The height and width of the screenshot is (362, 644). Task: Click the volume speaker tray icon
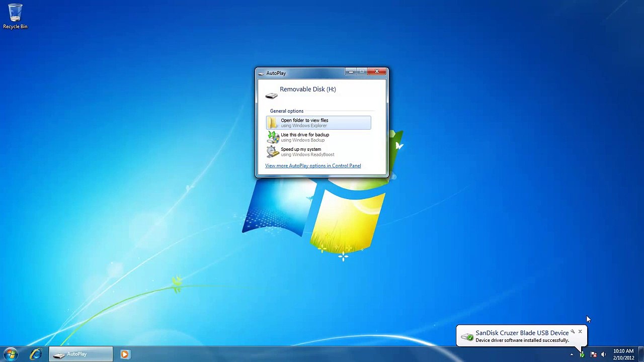tap(603, 355)
